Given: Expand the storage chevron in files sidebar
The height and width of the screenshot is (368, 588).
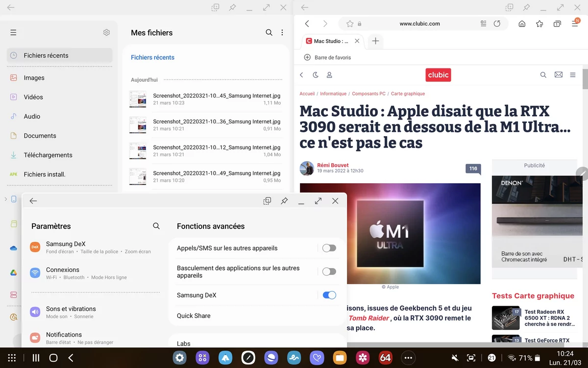Looking at the screenshot, I should 5,199.
